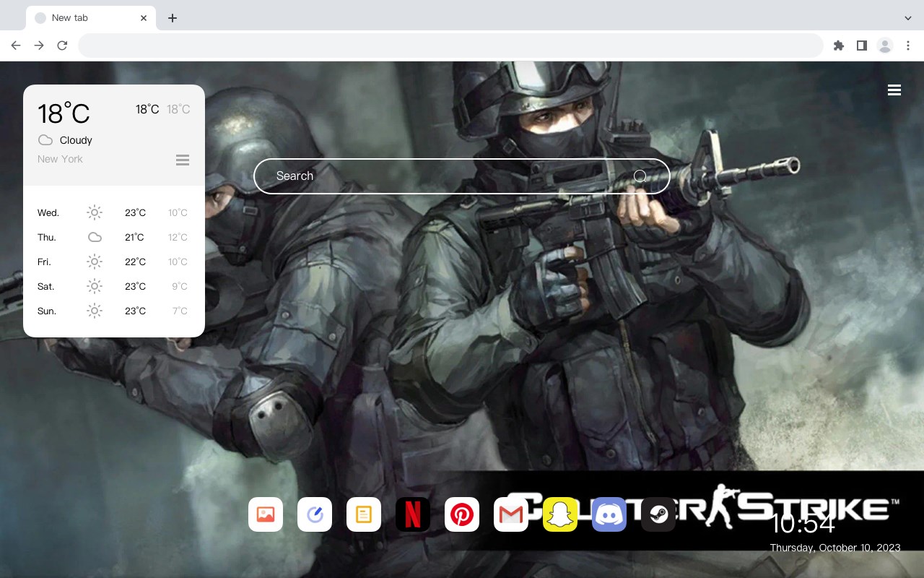Screen dimensions: 924x578
Task: Go back using the browser back arrow
Action: tap(16, 46)
